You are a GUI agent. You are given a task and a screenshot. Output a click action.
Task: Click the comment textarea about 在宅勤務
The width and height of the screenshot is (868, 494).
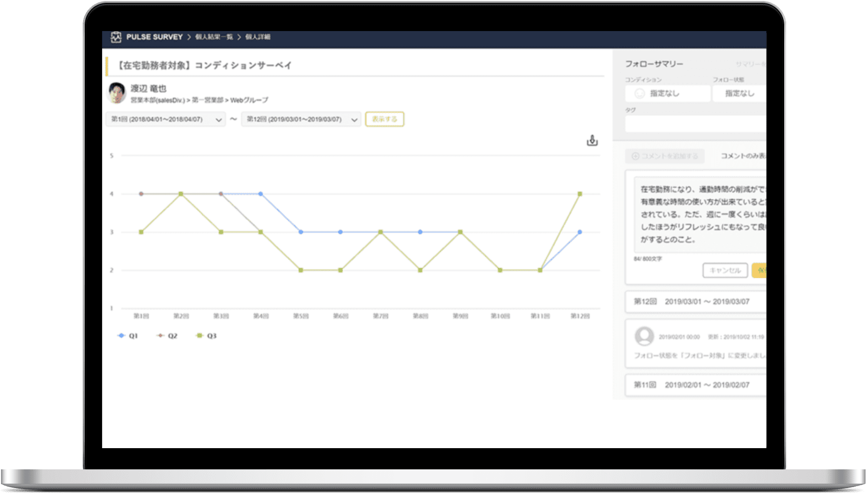click(x=700, y=215)
